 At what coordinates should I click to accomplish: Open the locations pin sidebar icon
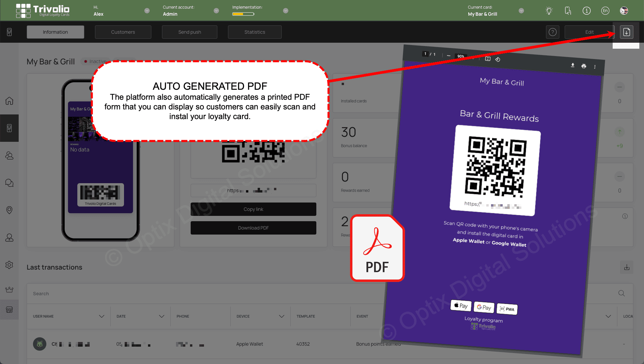click(x=9, y=210)
